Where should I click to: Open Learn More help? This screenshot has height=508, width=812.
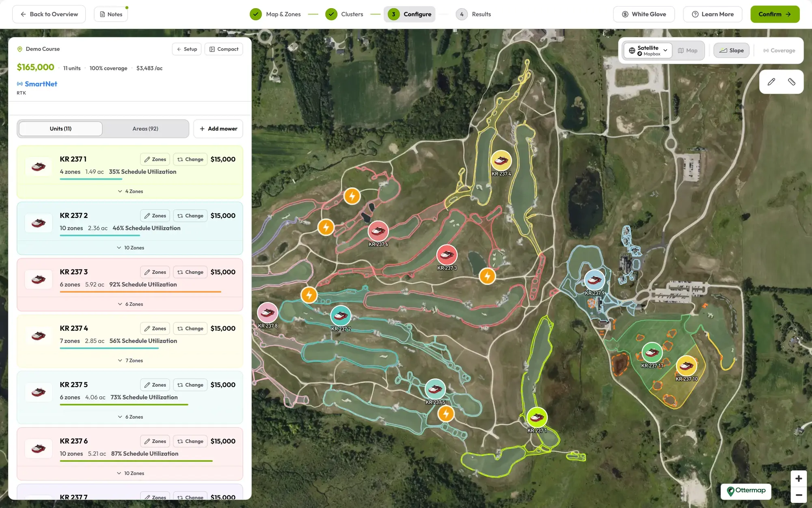(x=713, y=14)
